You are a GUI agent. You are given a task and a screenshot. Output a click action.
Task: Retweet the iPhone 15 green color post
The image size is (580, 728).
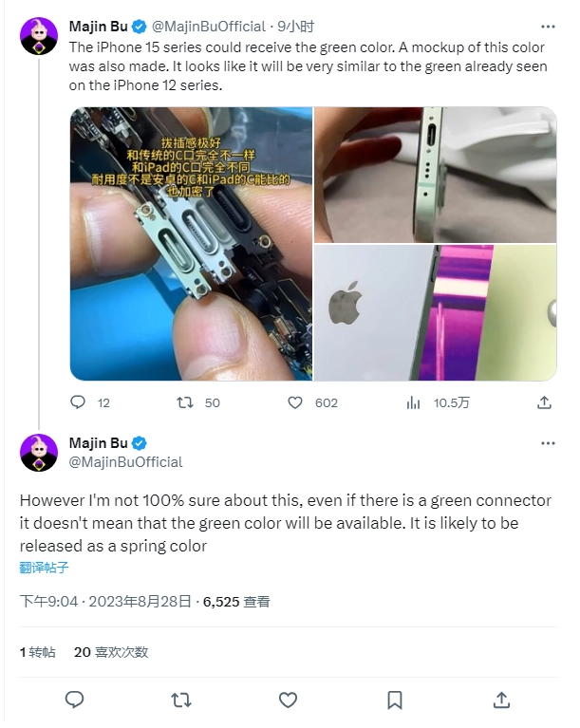point(185,402)
